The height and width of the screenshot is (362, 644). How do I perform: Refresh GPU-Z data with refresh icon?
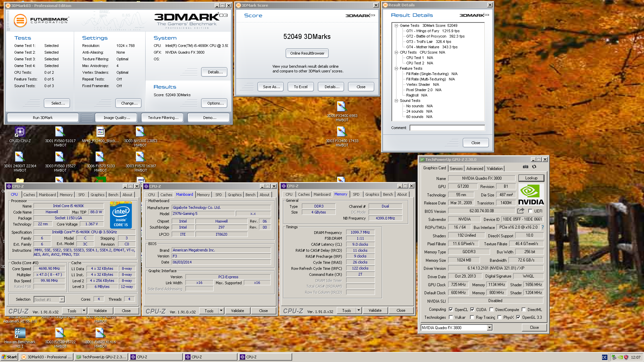point(534,167)
